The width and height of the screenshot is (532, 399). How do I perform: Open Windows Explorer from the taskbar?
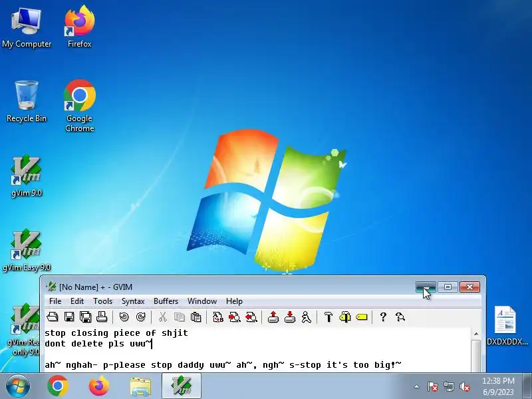click(x=140, y=386)
